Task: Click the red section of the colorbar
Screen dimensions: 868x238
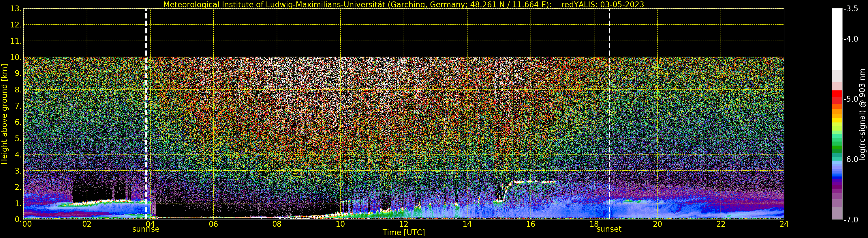Action: tap(837, 97)
